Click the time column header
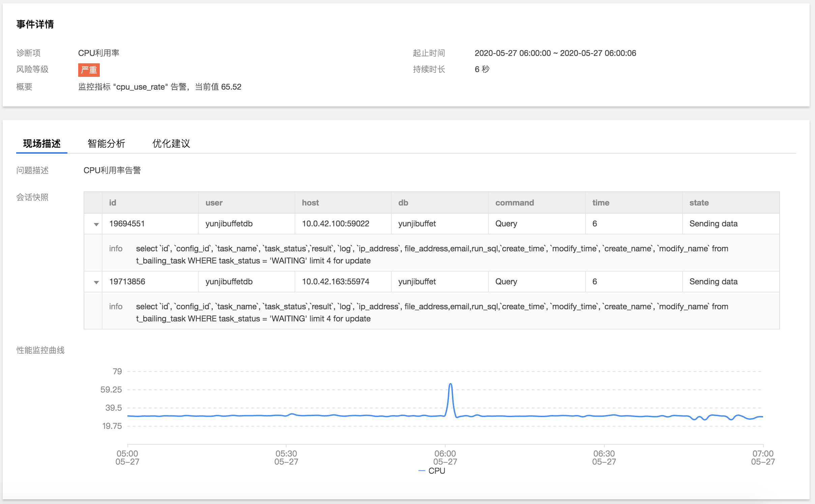Screen dimensions: 815x504 coord(600,203)
